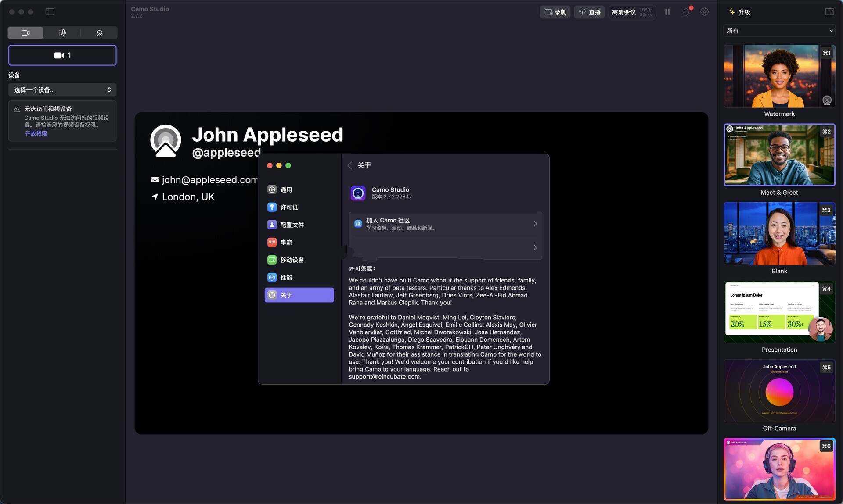This screenshot has width=843, height=504.
Task: Switch to the layers overlay tab
Action: tap(99, 33)
